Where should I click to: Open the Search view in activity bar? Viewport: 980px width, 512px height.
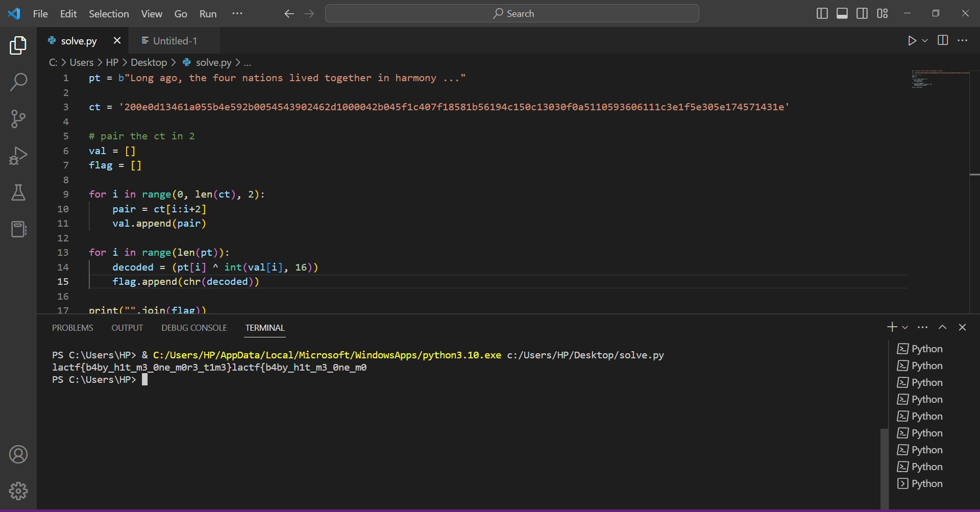coord(18,82)
